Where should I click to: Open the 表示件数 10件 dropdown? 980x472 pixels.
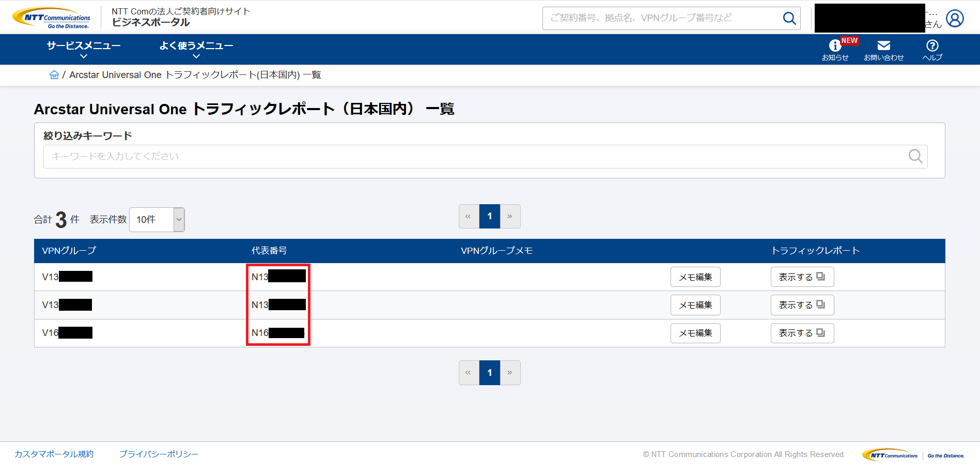point(157,220)
